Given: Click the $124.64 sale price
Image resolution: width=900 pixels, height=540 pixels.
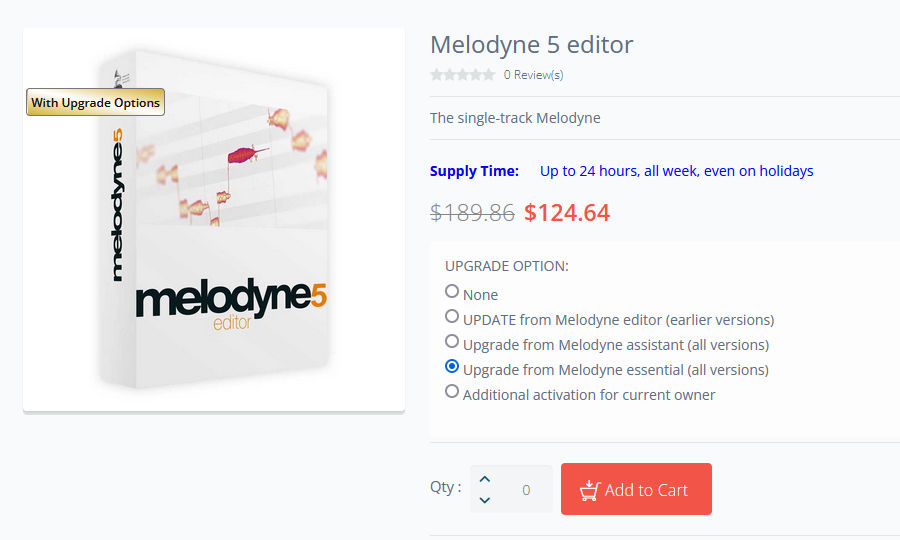Looking at the screenshot, I should pos(567,213).
